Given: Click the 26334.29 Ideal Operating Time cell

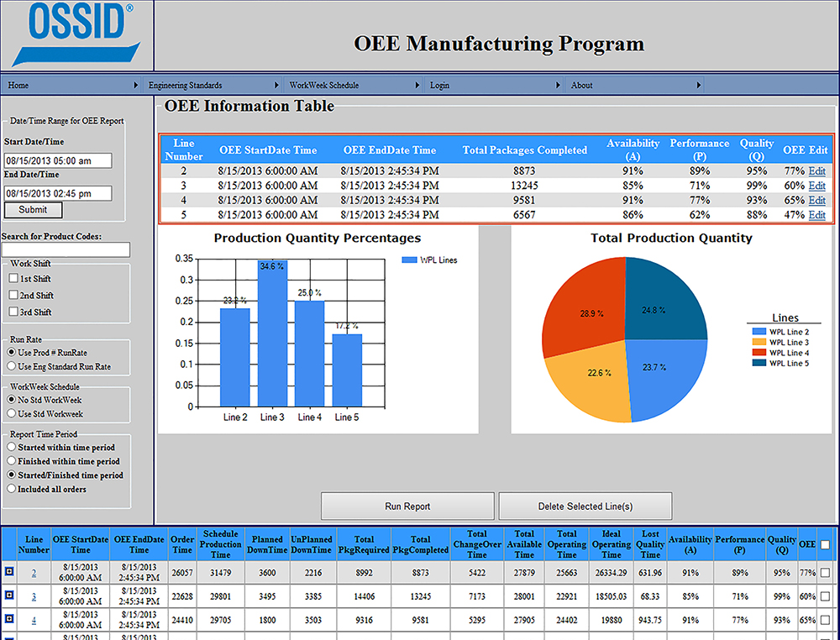Looking at the screenshot, I should pyautogui.click(x=612, y=573).
